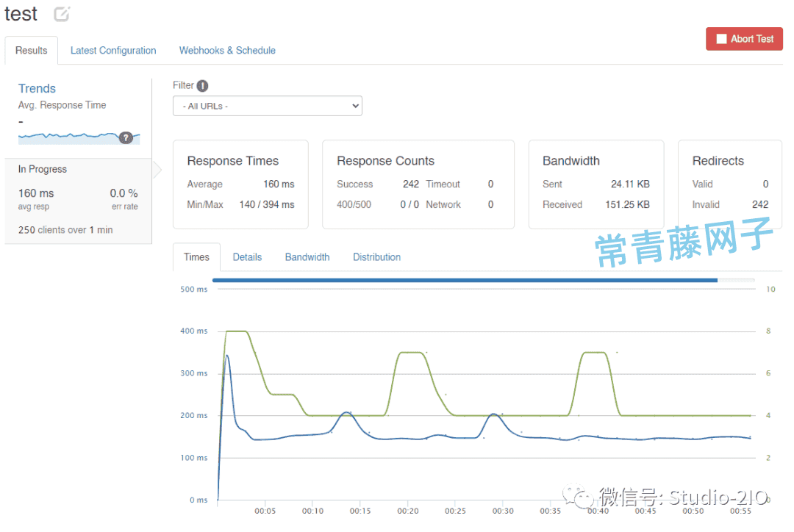Click the Received 151.25 KB value
Screen dimensions: 794x532
(x=627, y=204)
